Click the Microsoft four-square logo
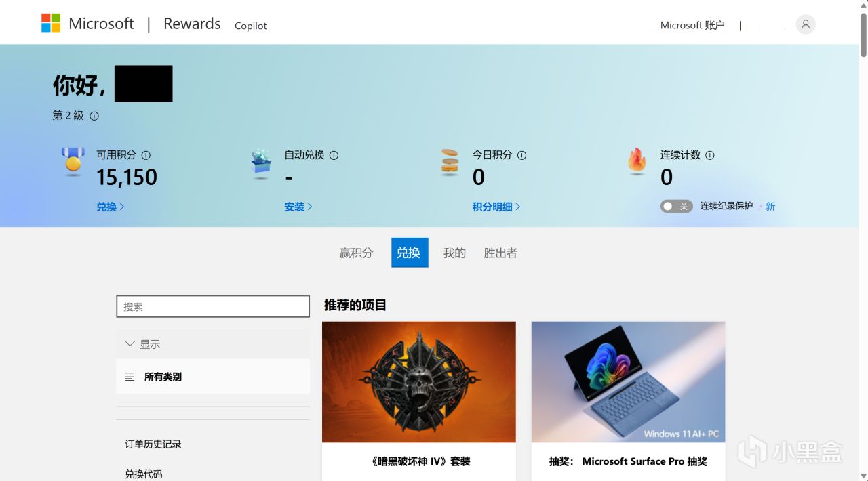Screen dimensions: 868x481 point(51,23)
